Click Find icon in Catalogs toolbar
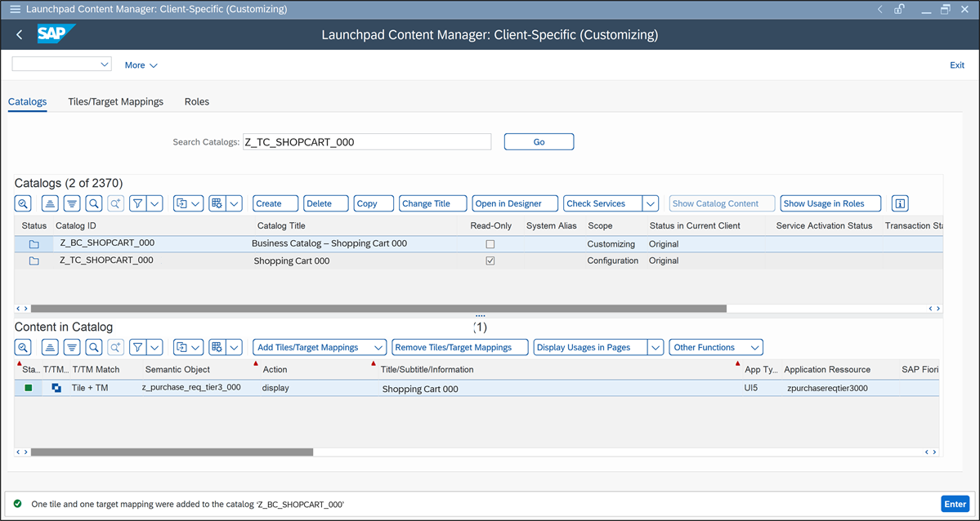 coord(94,203)
